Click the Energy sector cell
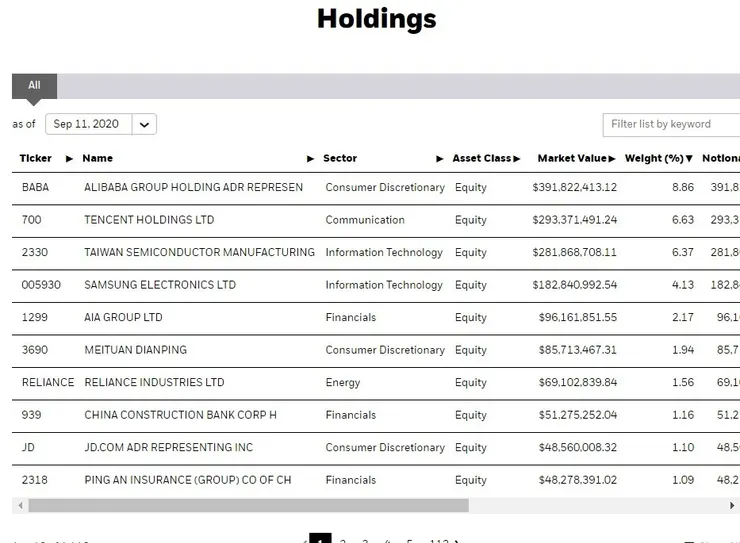 click(x=343, y=383)
